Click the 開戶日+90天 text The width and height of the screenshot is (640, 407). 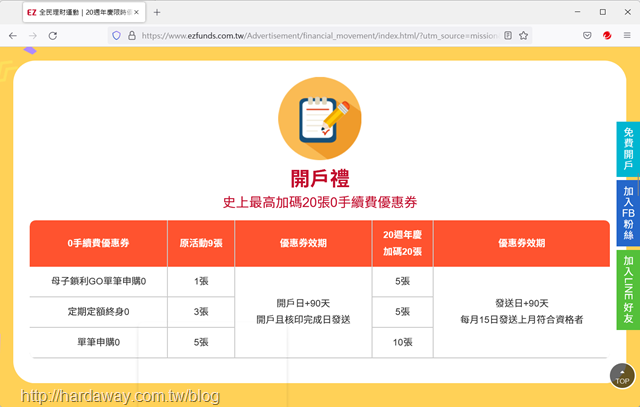point(303,303)
